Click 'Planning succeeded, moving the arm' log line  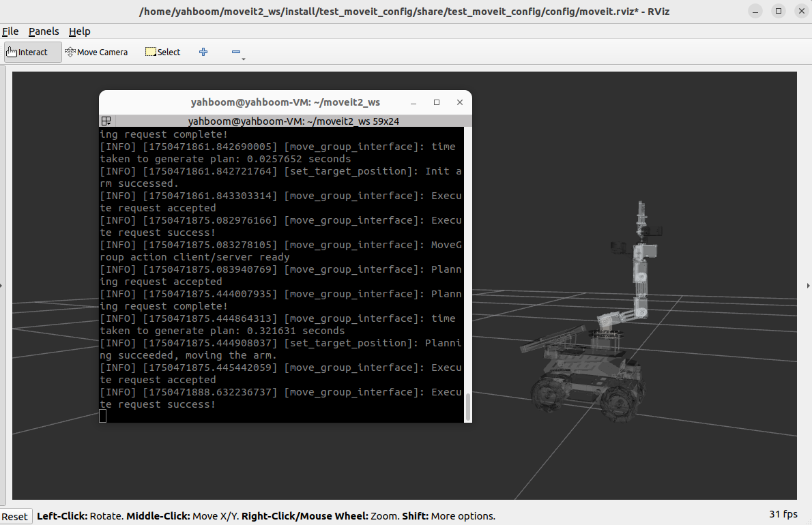(280, 349)
